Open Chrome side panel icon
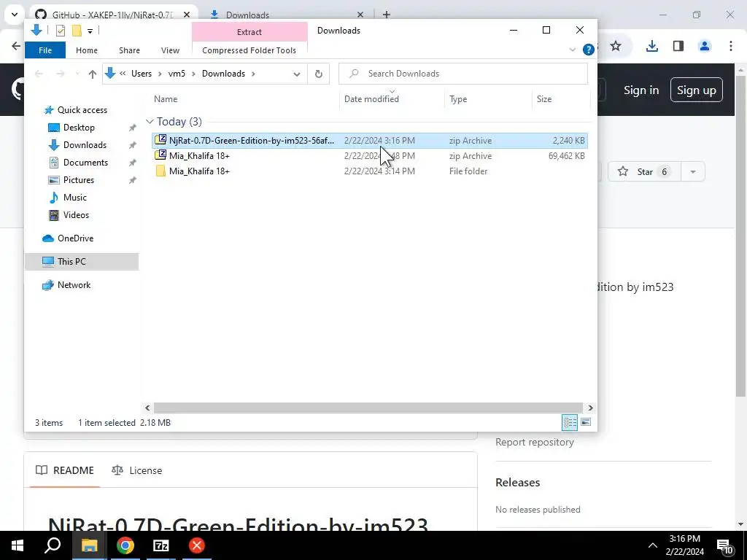The image size is (747, 560). coord(678,46)
